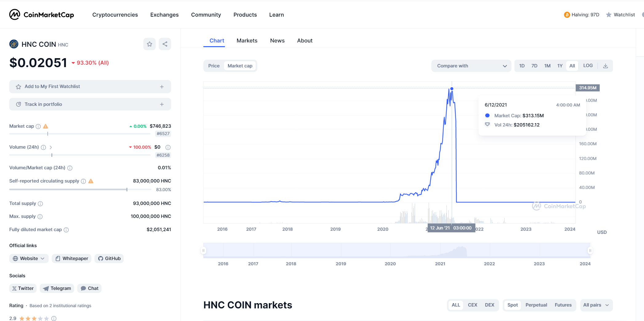Viewport: 644px width, 321px height.
Task: Open the share icon for HNC COIN
Action: 165,44
